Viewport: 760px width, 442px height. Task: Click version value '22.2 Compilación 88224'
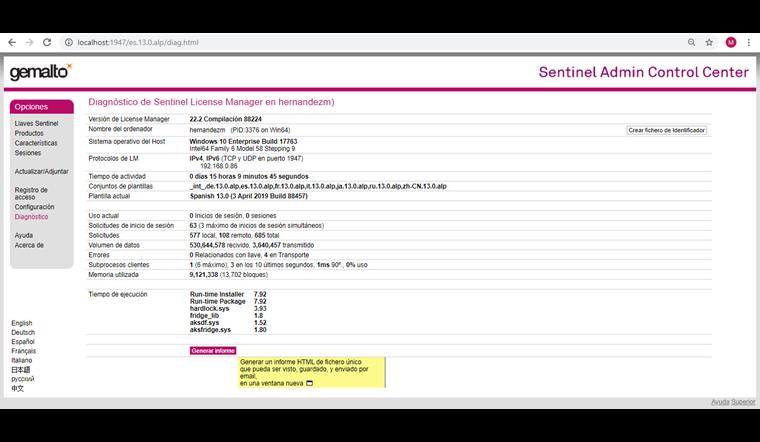pos(226,119)
